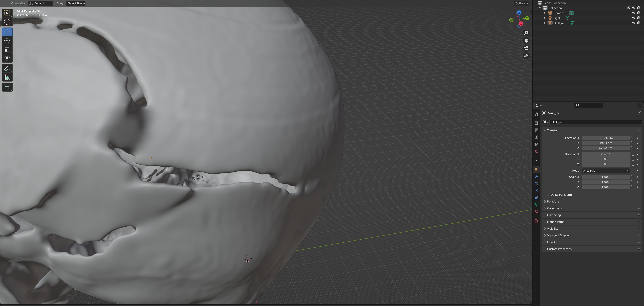Expand the Skull_uv item in outliner
Viewport: 644px width, 306px height.
point(545,23)
